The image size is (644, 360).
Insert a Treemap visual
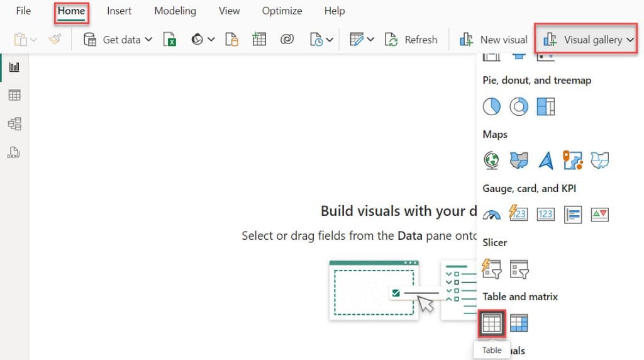tap(546, 106)
